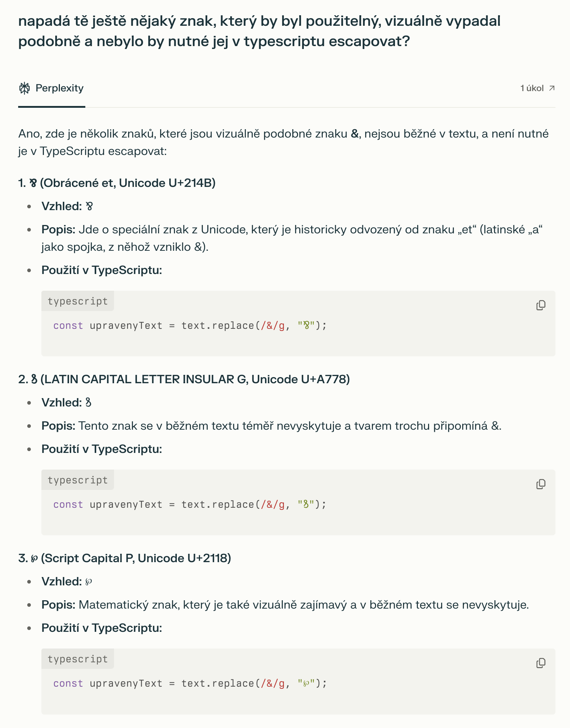Image resolution: width=570 pixels, height=728 pixels.
Task: Click the typescript label on third code block
Action: tap(78, 659)
